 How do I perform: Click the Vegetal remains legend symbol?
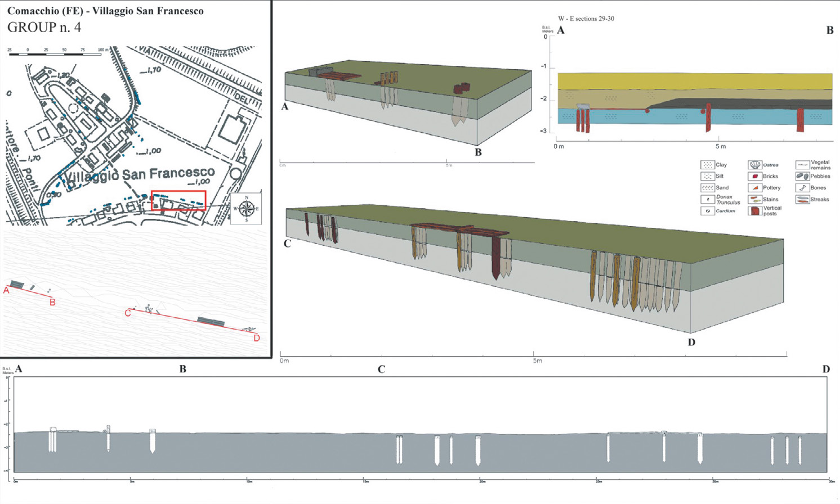[x=802, y=165]
